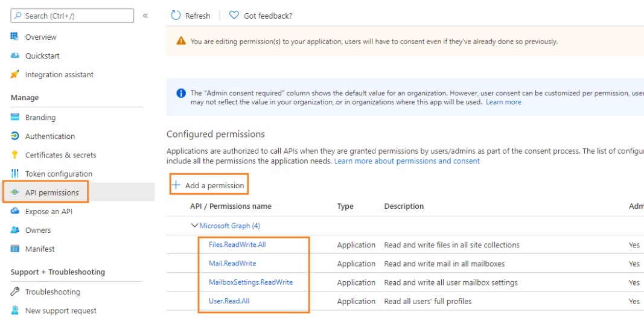The image size is (644, 321).
Task: Collapse the sidebar with double chevron
Action: point(145,16)
